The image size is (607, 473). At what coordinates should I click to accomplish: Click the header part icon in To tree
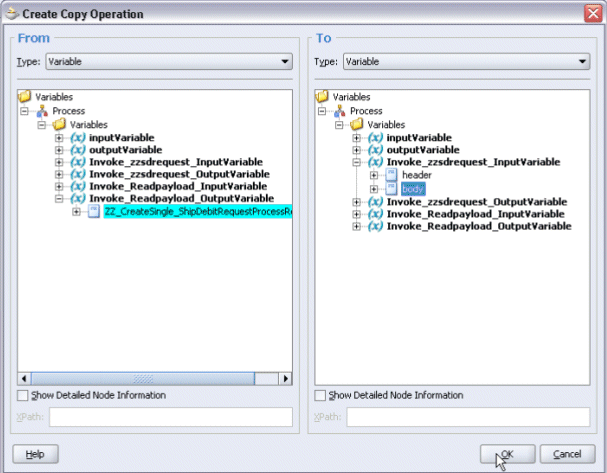pos(391,175)
